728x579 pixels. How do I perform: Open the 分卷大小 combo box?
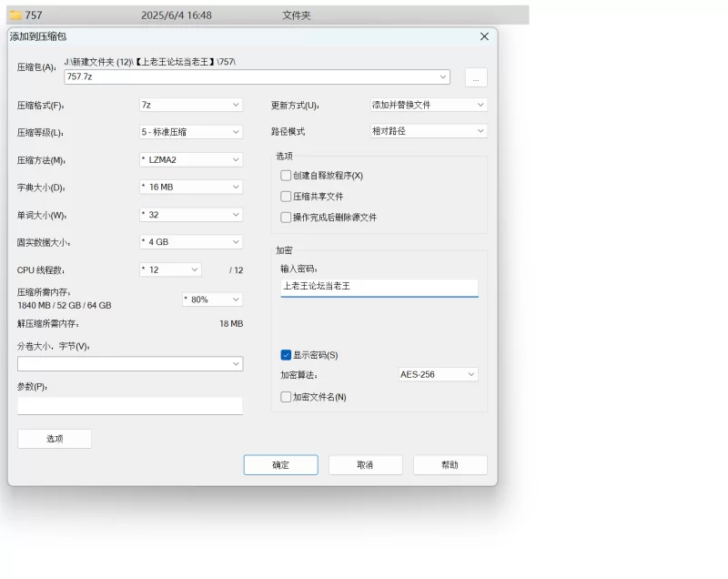click(x=130, y=363)
